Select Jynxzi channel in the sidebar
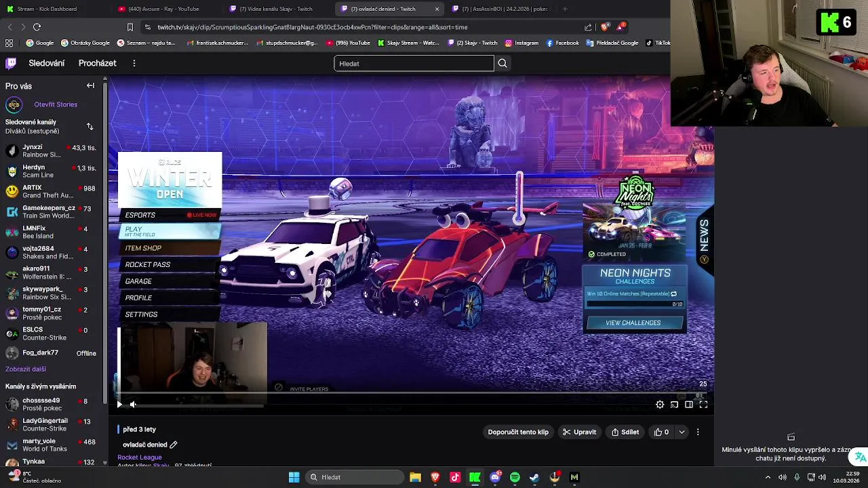This screenshot has width=868, height=488. coord(51,150)
